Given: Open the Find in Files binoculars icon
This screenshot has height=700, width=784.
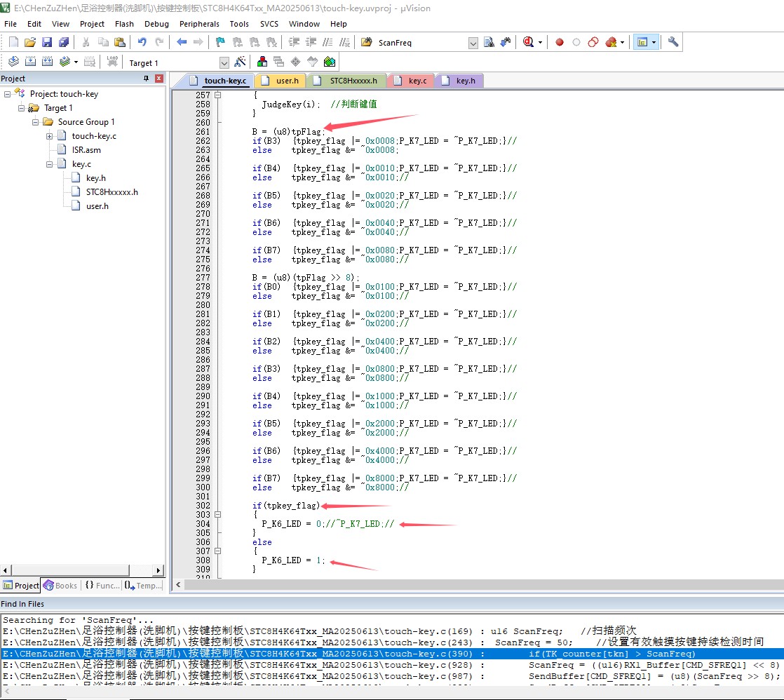Looking at the screenshot, I should coord(367,43).
